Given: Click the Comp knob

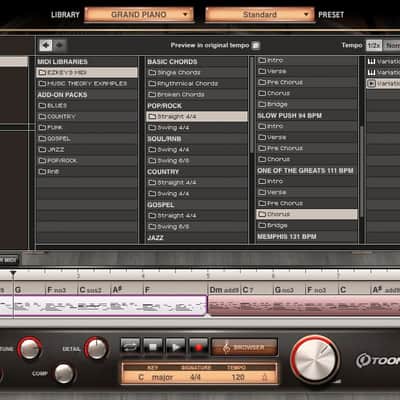Looking at the screenshot, I should (x=64, y=373).
